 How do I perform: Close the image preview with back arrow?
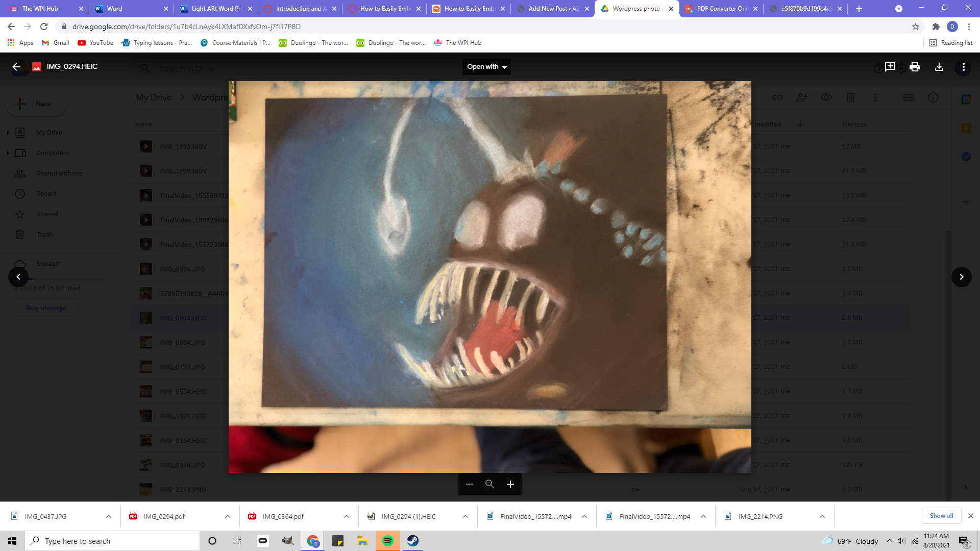[16, 67]
